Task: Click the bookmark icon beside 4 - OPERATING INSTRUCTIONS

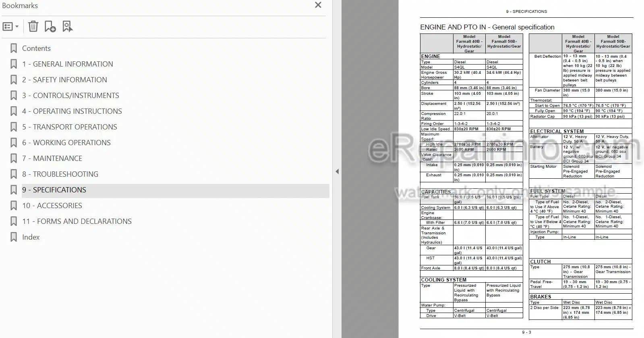Action: pyautogui.click(x=14, y=111)
